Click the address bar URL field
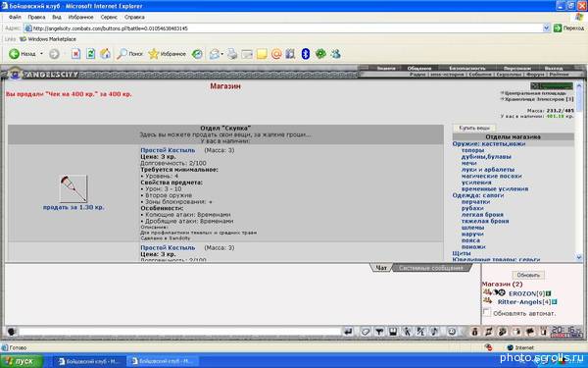The height and width of the screenshot is (368, 588). click(283, 28)
